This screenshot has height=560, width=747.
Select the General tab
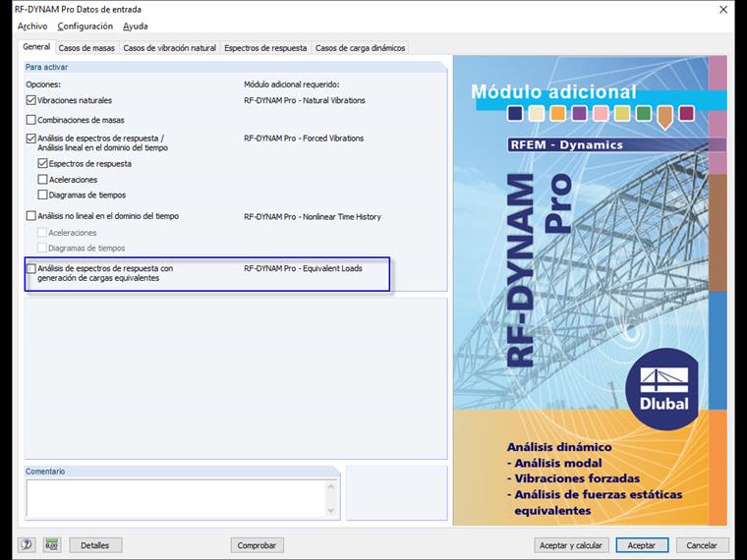[36, 47]
